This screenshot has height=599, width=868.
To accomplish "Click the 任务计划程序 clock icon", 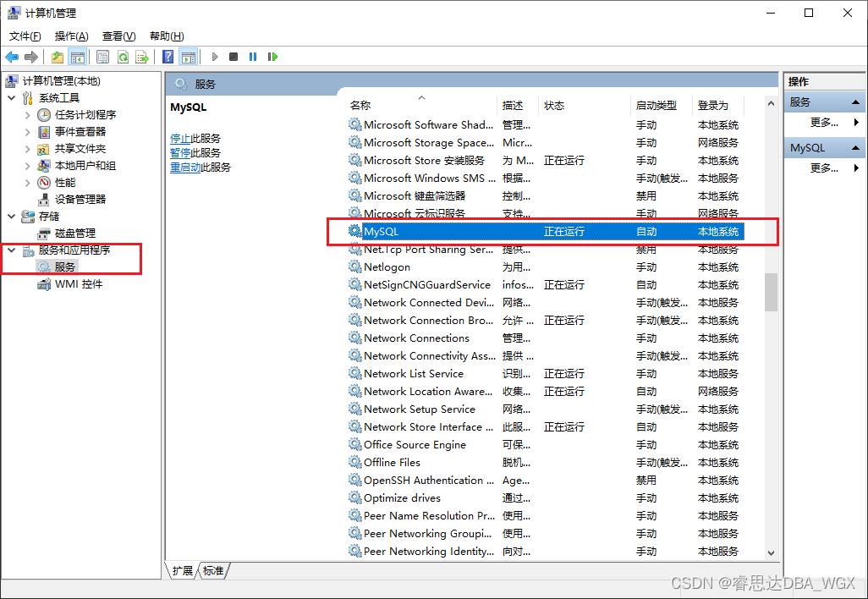I will pos(44,115).
